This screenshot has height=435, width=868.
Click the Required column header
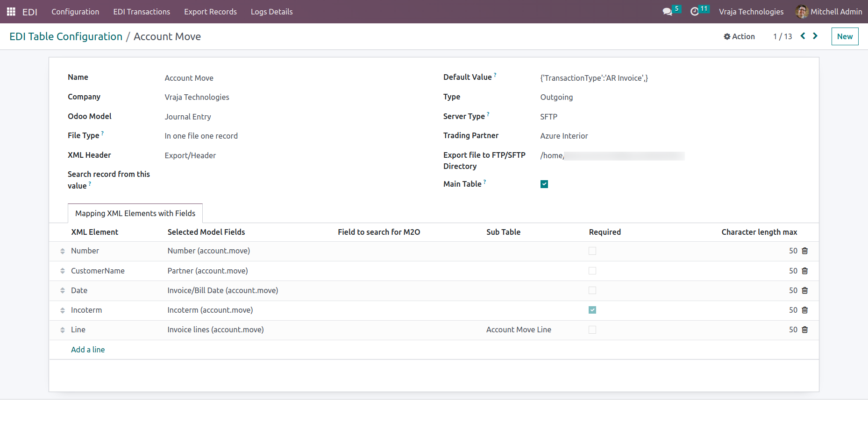click(x=605, y=232)
